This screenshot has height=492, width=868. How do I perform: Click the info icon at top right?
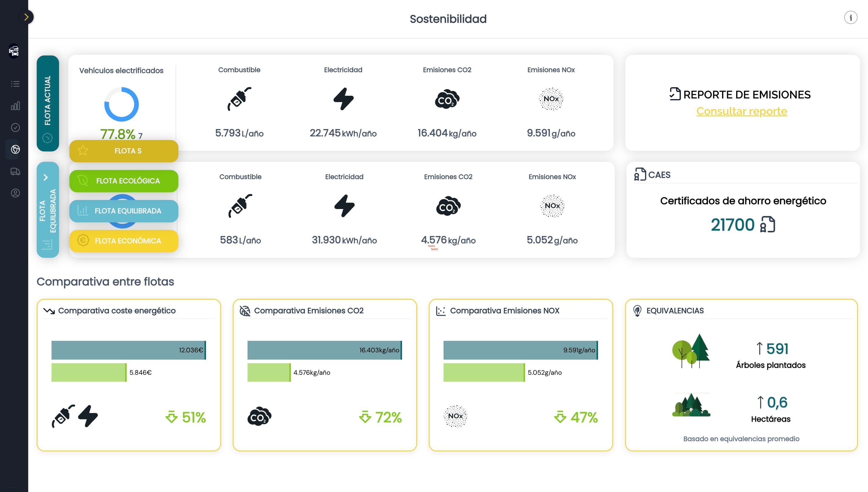click(850, 18)
